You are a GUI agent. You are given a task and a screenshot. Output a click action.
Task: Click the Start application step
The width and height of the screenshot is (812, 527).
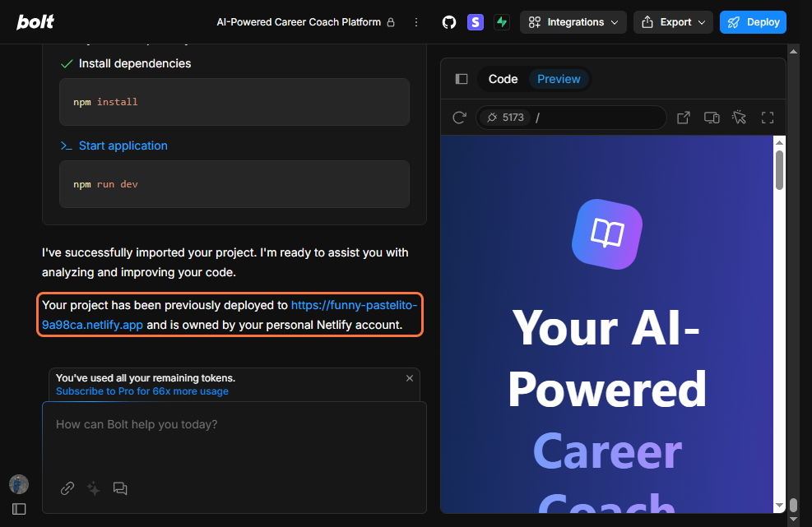click(123, 146)
